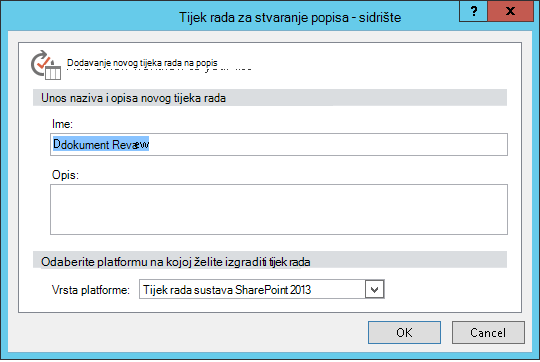Click the workflow list icon with checkmark
Viewport: 540px width, 362px height.
pyautogui.click(x=46, y=65)
